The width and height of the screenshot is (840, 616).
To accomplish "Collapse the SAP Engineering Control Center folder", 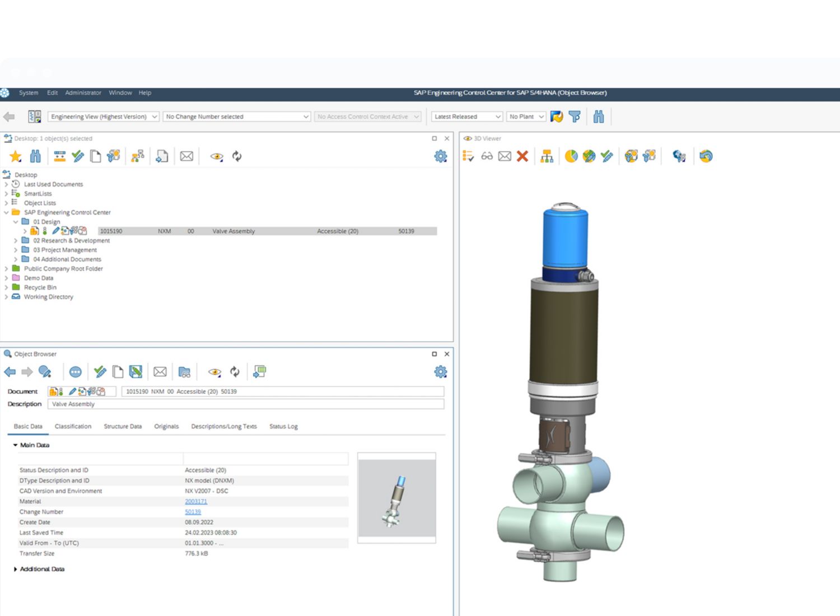I will (x=6, y=213).
